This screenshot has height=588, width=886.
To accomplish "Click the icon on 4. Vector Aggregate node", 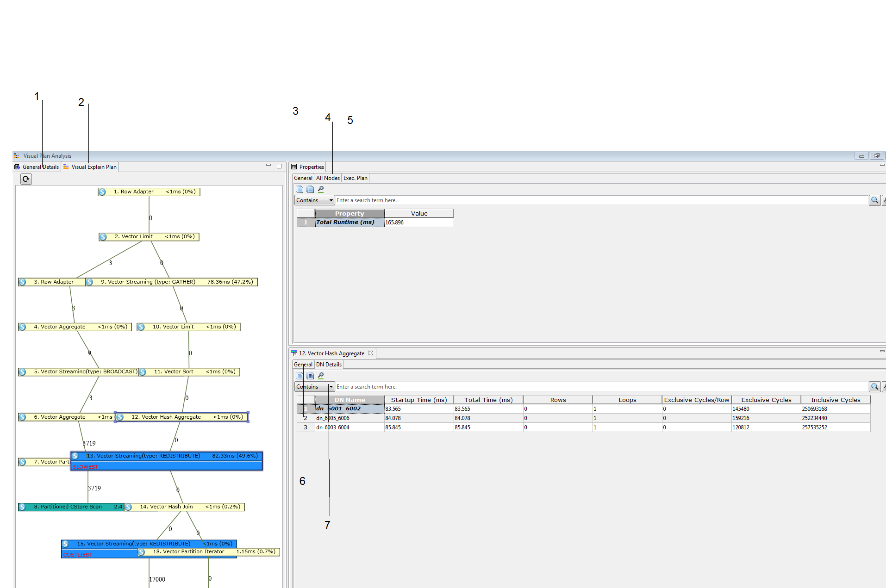I will pos(22,327).
